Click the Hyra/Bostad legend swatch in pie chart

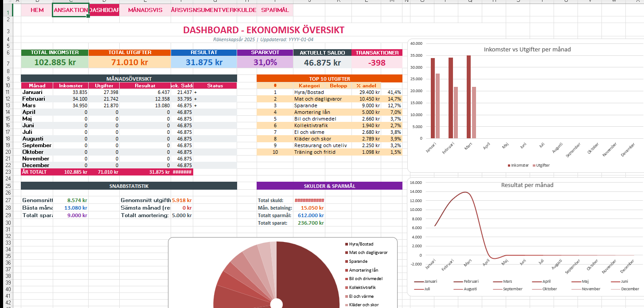click(x=347, y=244)
